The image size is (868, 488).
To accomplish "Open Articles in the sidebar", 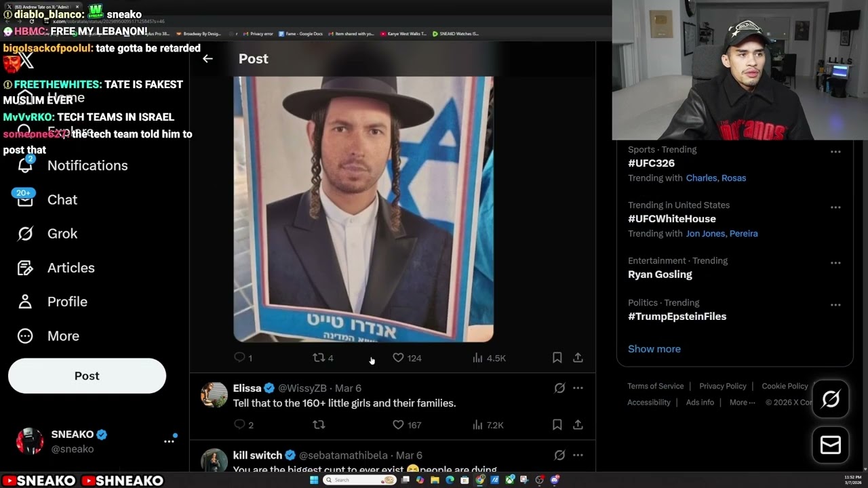I will coord(71,268).
